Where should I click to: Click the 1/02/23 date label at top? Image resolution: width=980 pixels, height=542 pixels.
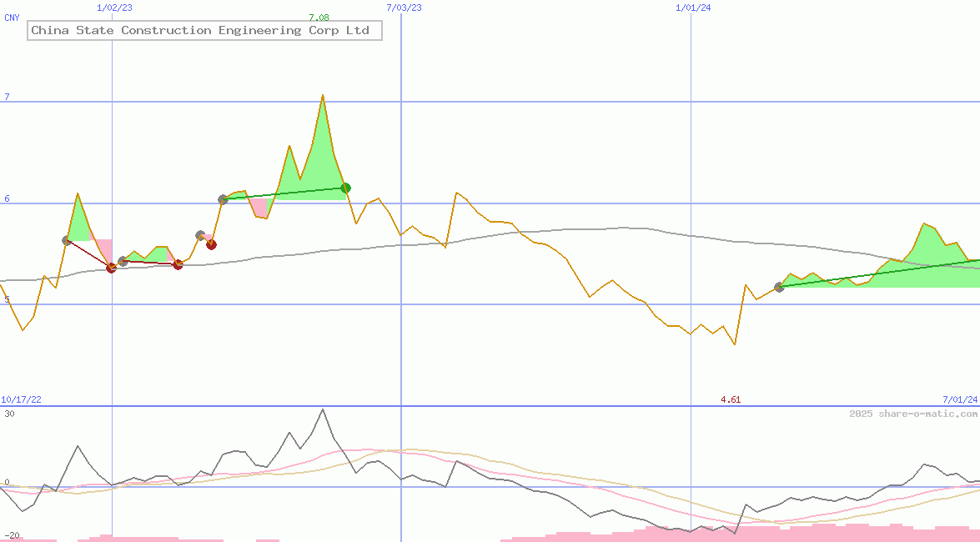pos(114,8)
